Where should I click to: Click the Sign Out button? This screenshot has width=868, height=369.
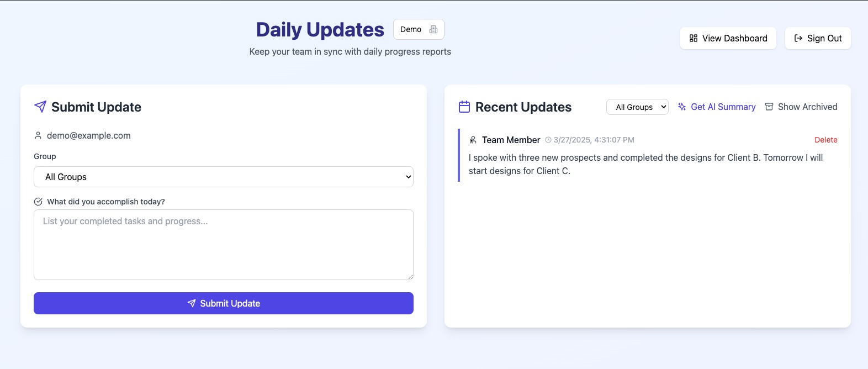pos(818,38)
